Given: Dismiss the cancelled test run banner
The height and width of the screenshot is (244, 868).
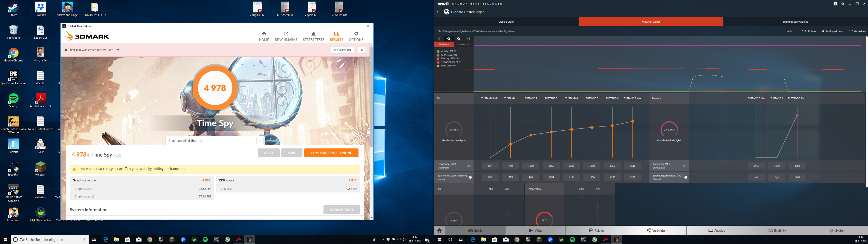Looking at the screenshot, I should [x=362, y=50].
